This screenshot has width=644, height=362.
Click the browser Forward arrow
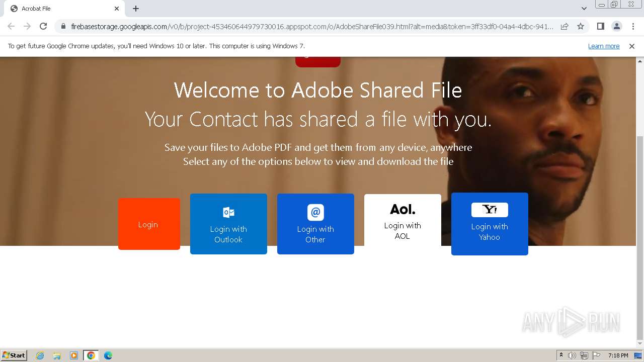pos(27,26)
